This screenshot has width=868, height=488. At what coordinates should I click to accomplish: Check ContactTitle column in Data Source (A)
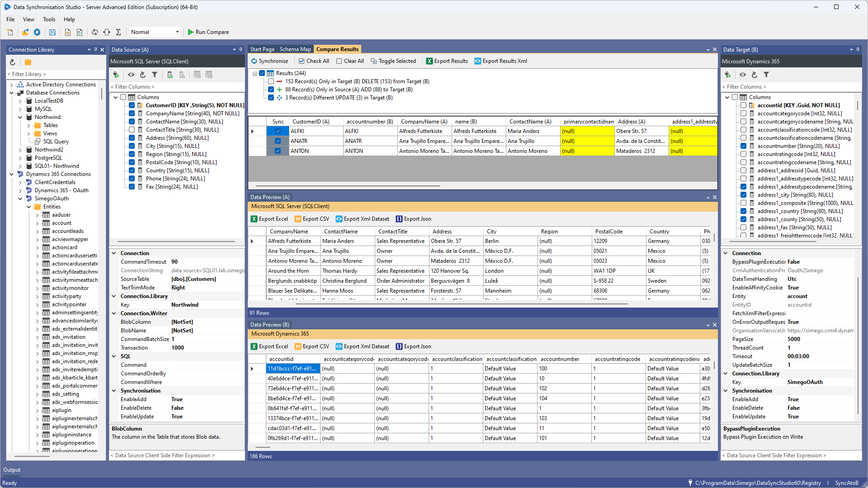click(132, 130)
